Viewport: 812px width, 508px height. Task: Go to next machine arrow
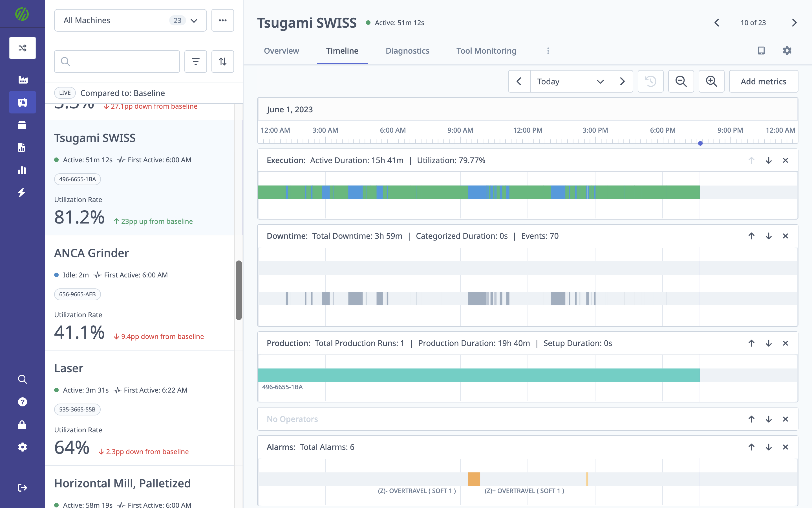tap(794, 23)
